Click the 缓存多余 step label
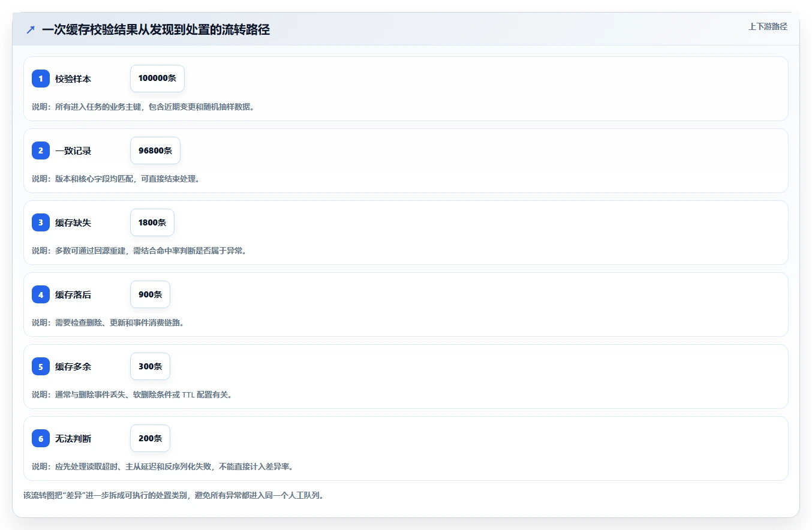Image resolution: width=812 pixels, height=530 pixels. coord(73,366)
